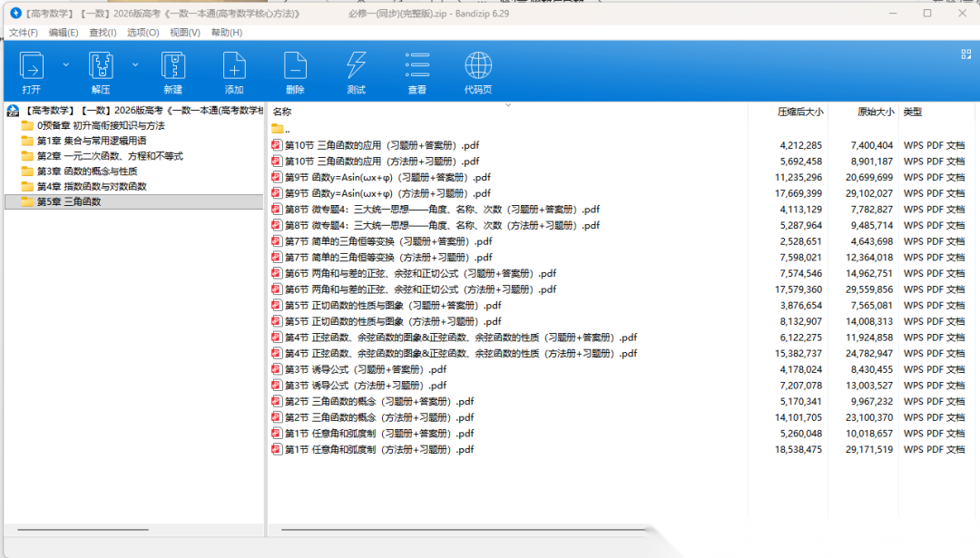Run archive test with 测试 icon
This screenshot has width=980, height=558.
point(356,66)
